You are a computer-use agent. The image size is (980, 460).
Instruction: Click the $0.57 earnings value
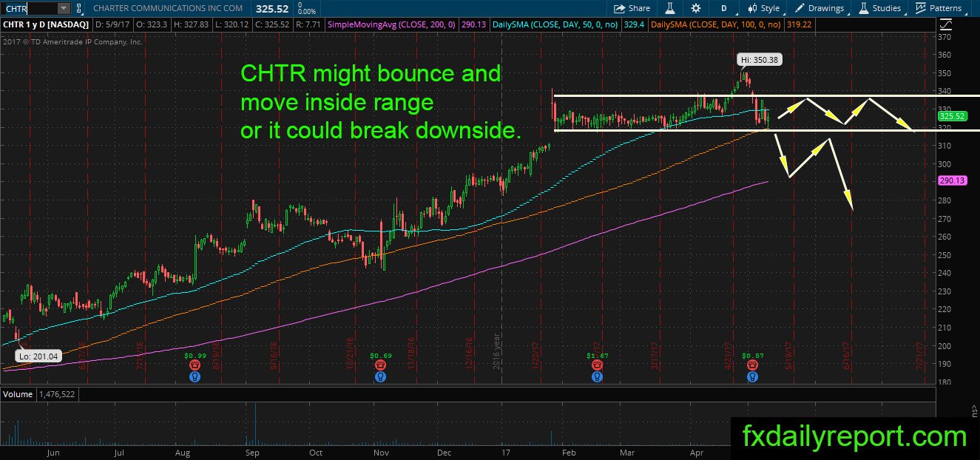click(x=752, y=356)
